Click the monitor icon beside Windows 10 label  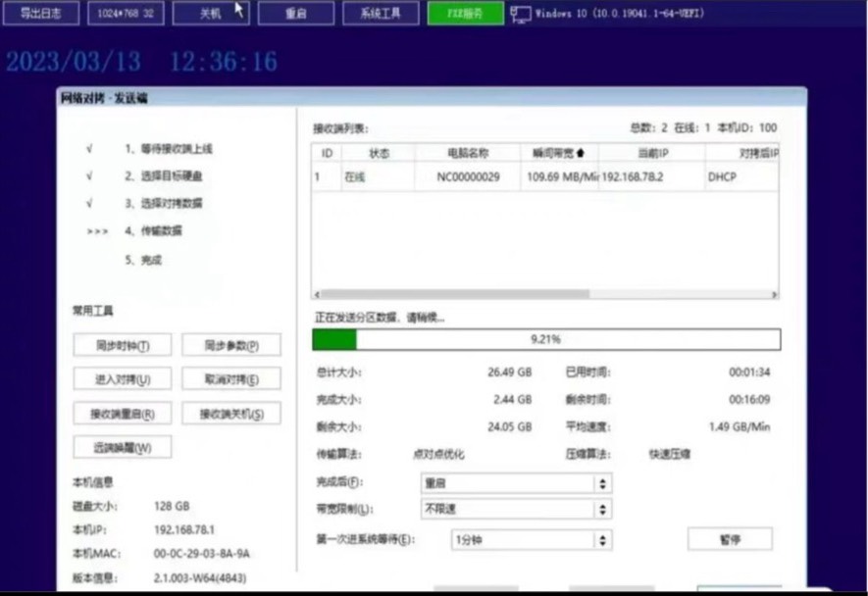(520, 14)
